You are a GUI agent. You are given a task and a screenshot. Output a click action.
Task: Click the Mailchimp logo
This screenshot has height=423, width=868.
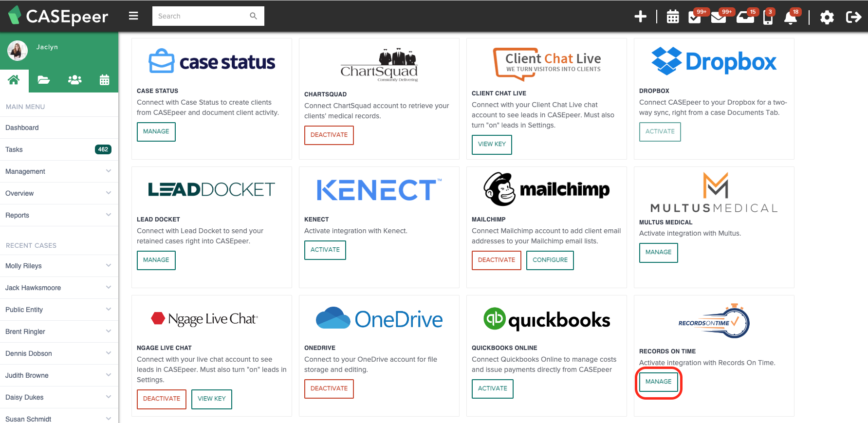(546, 189)
